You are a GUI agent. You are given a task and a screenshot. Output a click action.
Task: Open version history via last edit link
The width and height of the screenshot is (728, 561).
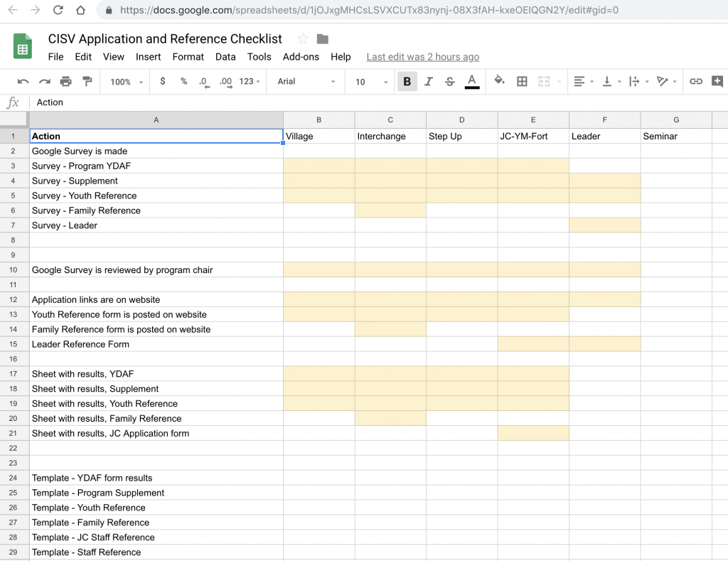coord(422,56)
